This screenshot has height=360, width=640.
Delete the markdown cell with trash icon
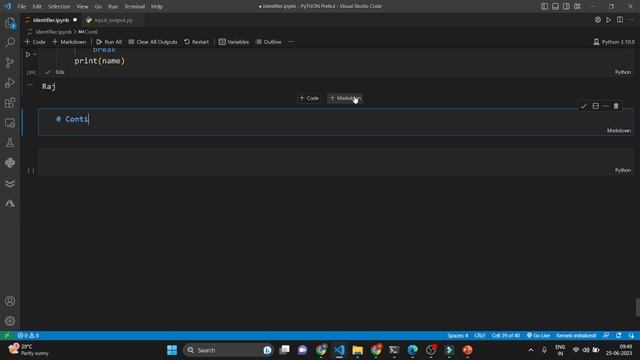pyautogui.click(x=616, y=106)
